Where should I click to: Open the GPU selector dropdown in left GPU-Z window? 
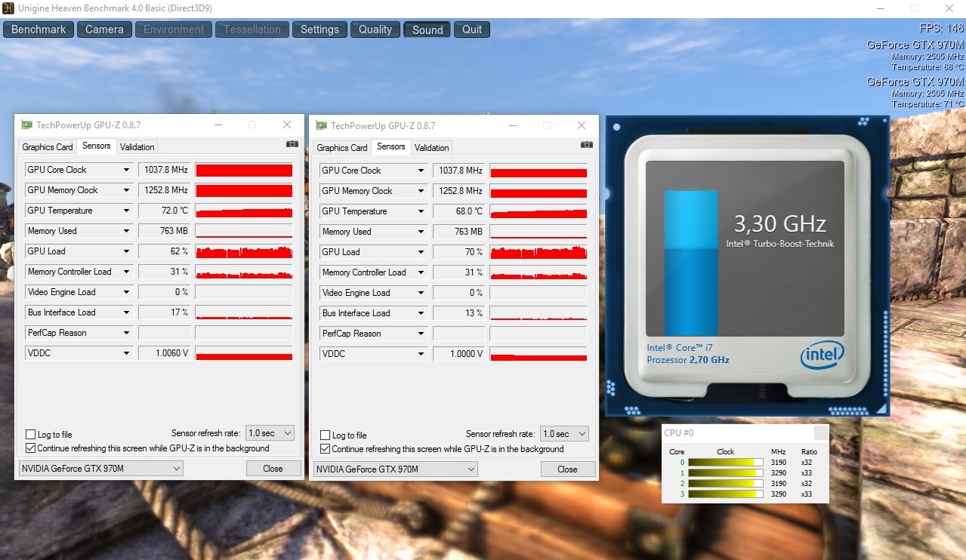(101, 469)
